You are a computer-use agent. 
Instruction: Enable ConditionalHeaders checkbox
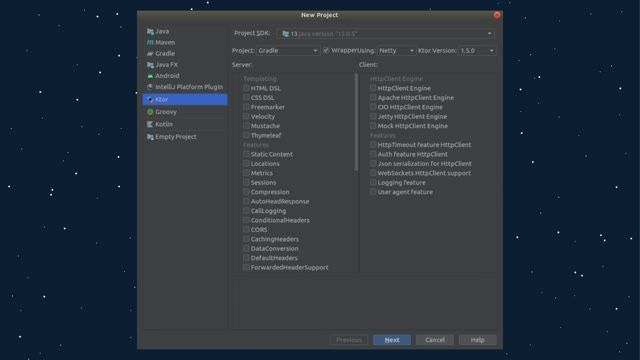click(x=246, y=220)
